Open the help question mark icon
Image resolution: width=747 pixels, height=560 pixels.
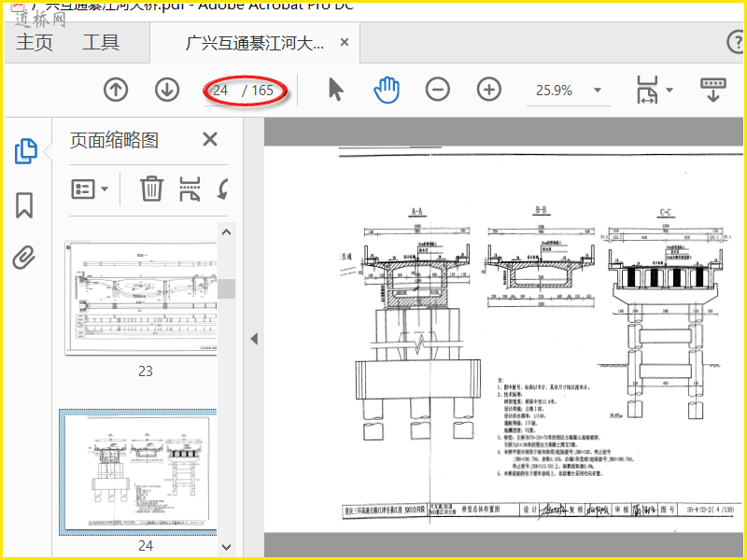(737, 42)
